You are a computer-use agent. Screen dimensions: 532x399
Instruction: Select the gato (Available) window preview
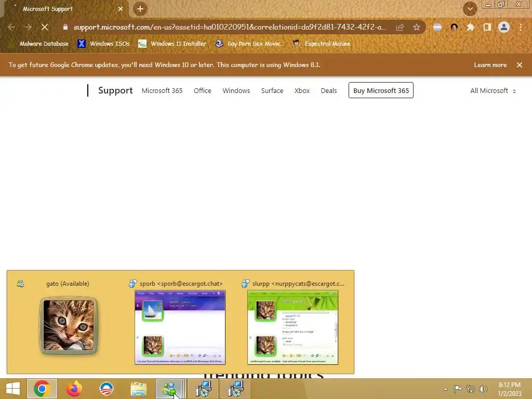(69, 322)
